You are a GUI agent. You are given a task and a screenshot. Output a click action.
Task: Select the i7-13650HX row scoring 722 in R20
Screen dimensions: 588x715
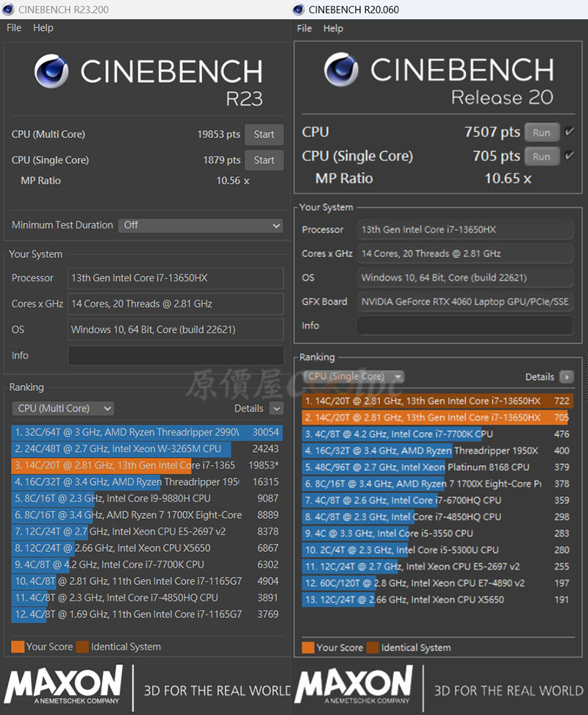(x=437, y=401)
